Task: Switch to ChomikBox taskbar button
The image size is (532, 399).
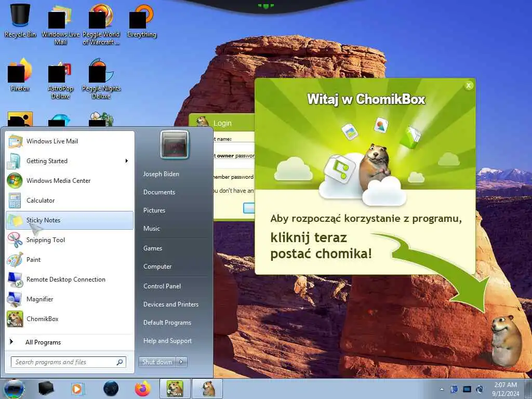Action: (x=175, y=389)
